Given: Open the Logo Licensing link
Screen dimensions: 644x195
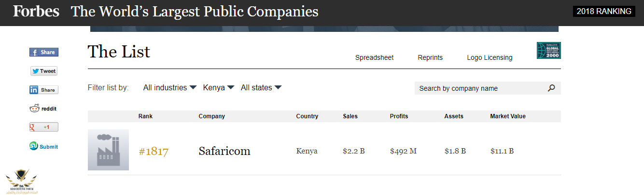Looking at the screenshot, I should pyautogui.click(x=490, y=57).
